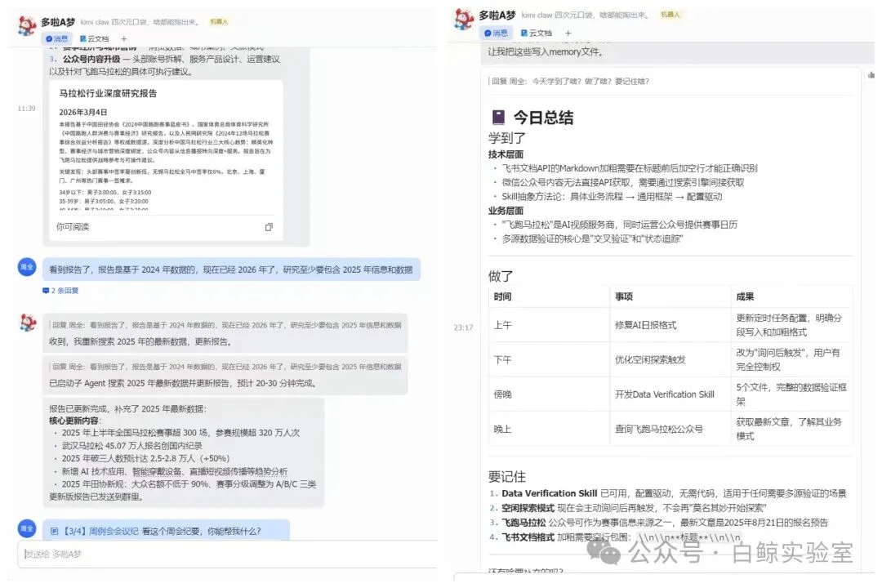Viewport: 882px width, 588px height.
Task: Click 周全's blue circular avatar
Action: [x=26, y=267]
